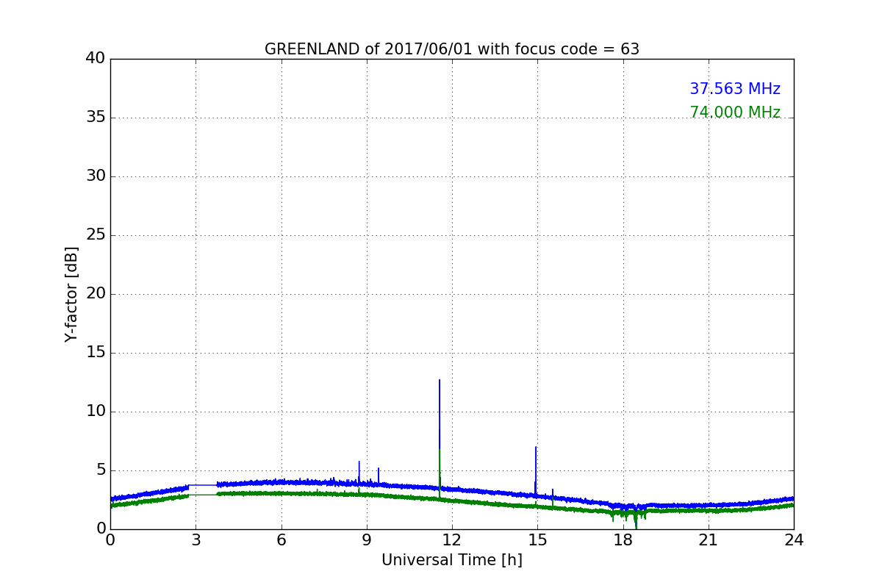
Task: Click the y-axis tick label 10
Action: pos(96,411)
